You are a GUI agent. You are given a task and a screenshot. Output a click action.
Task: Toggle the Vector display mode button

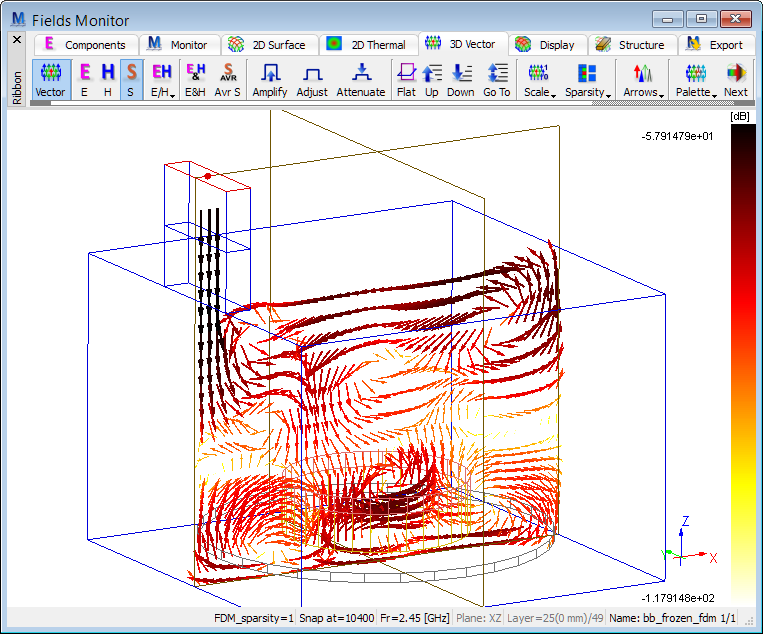coord(50,79)
